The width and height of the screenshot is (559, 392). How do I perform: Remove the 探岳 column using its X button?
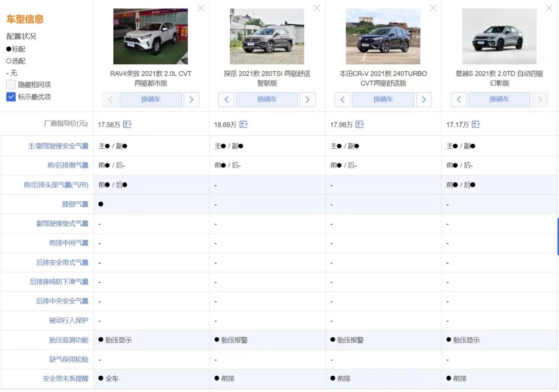(316, 8)
